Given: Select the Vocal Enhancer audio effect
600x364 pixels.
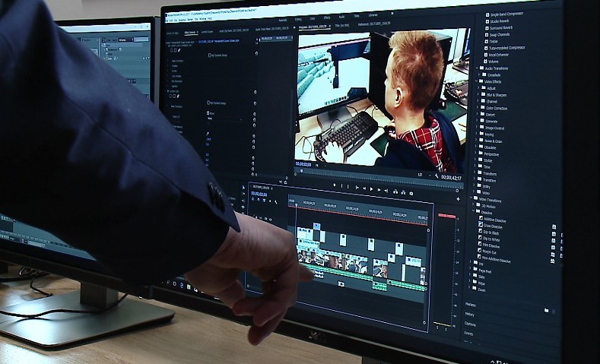Looking at the screenshot, I should coord(497,55).
